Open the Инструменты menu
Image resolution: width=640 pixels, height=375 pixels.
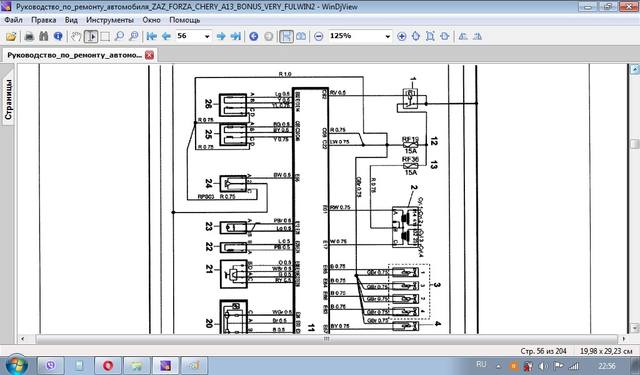point(110,20)
